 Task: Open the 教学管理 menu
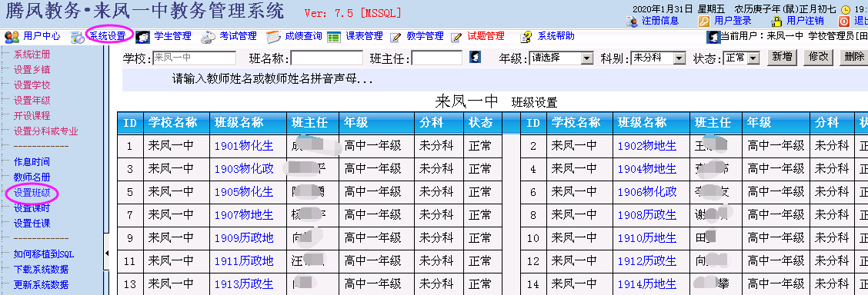tap(425, 36)
